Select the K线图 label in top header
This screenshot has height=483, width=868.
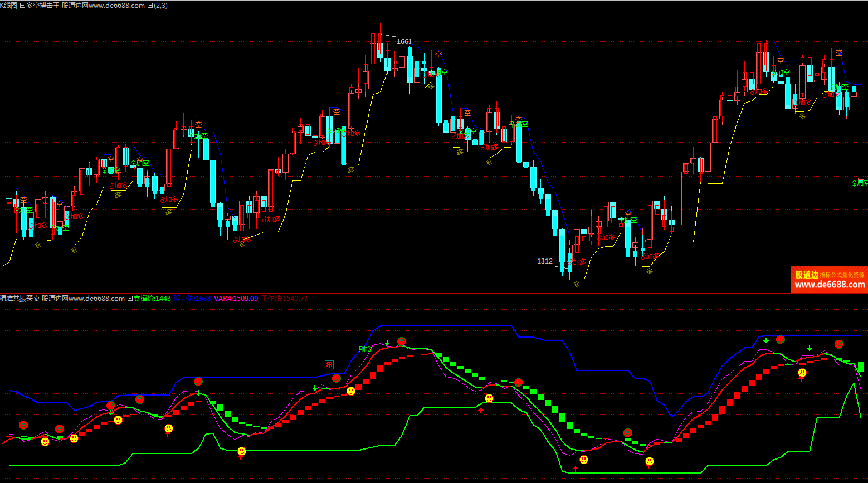(x=8, y=6)
